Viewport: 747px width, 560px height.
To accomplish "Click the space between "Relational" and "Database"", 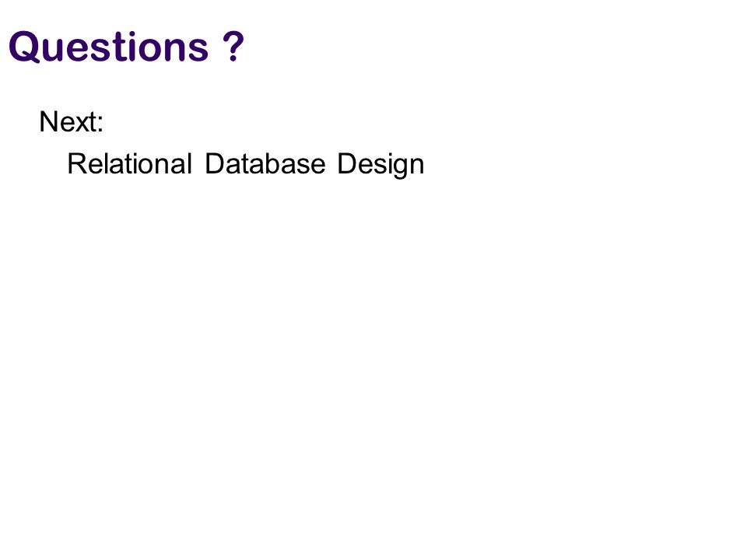I will click(198, 164).
